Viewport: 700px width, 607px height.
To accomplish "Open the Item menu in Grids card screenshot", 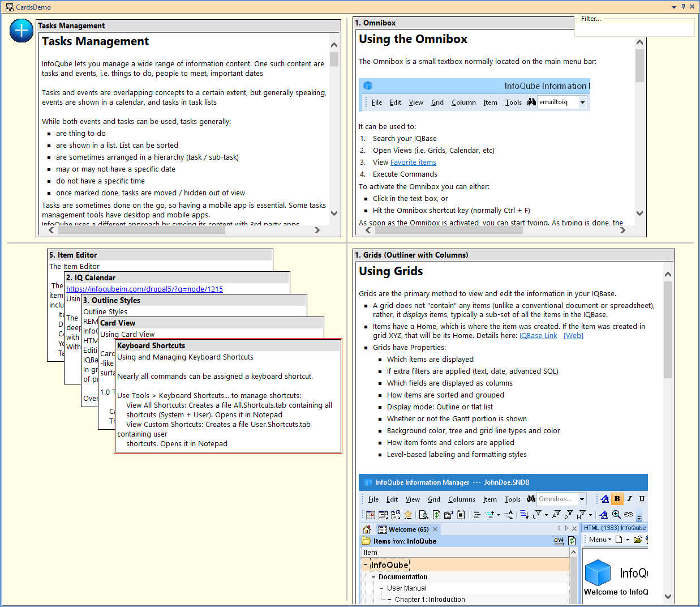I will tap(490, 499).
